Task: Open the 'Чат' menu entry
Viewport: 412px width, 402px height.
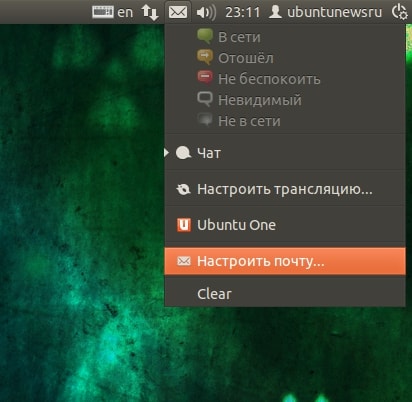Action: pos(285,153)
